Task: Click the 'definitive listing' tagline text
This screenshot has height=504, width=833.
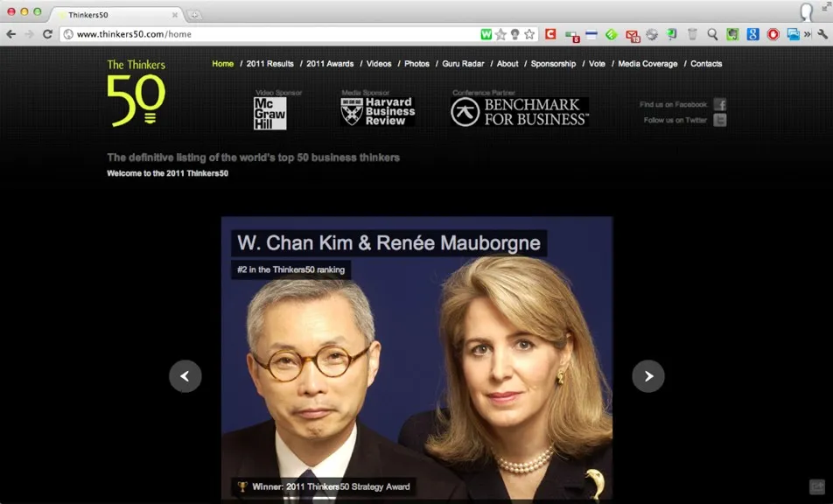Action: 253,157
